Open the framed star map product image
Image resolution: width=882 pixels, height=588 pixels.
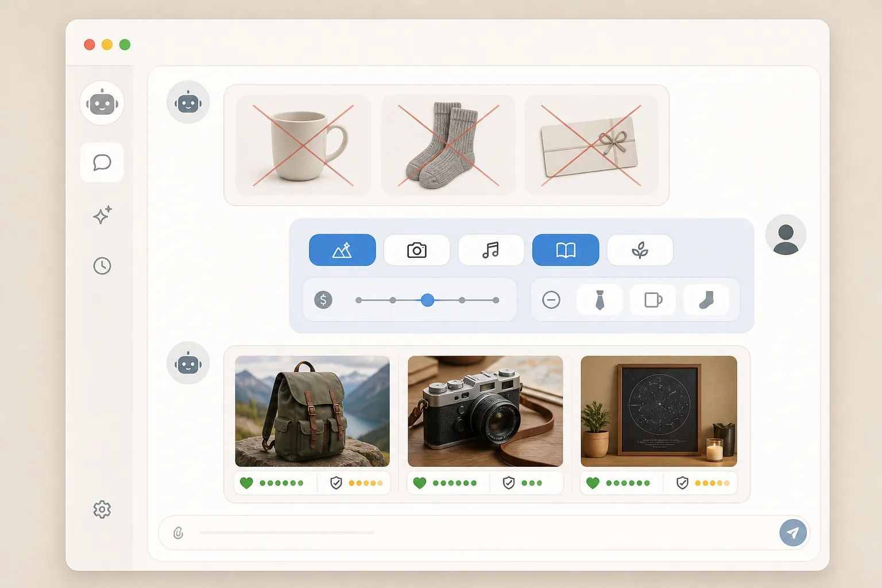pyautogui.click(x=659, y=411)
